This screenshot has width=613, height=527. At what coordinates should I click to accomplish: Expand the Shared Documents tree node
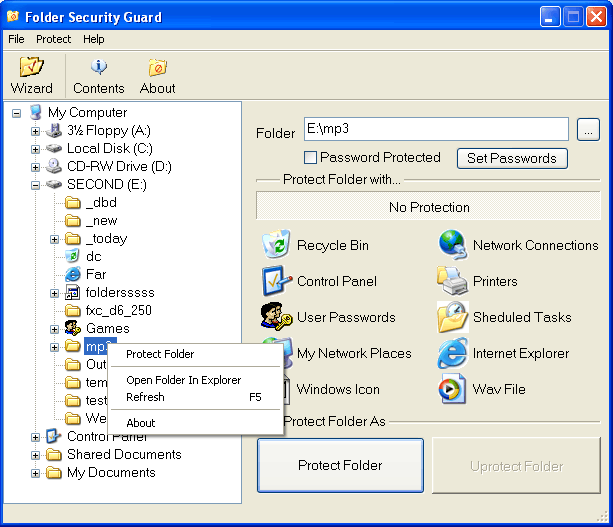pyautogui.click(x=36, y=455)
